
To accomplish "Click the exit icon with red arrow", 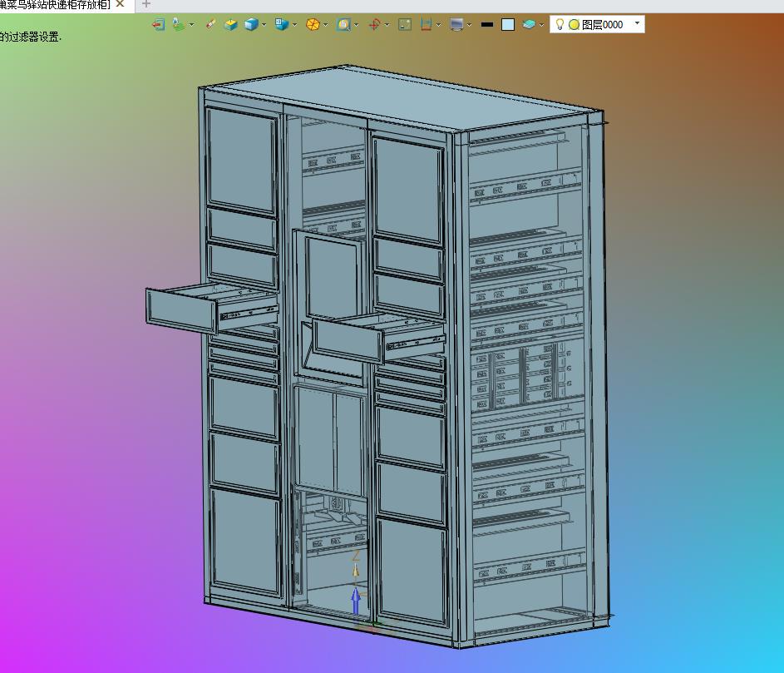I will click(159, 24).
